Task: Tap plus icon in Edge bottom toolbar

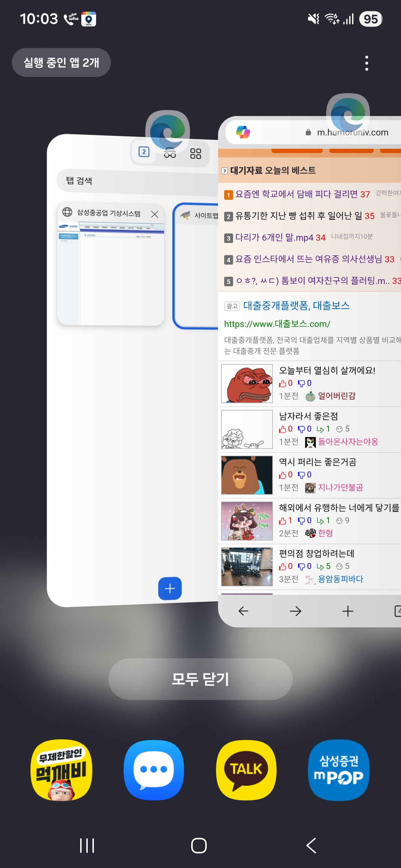Action: 348,611
